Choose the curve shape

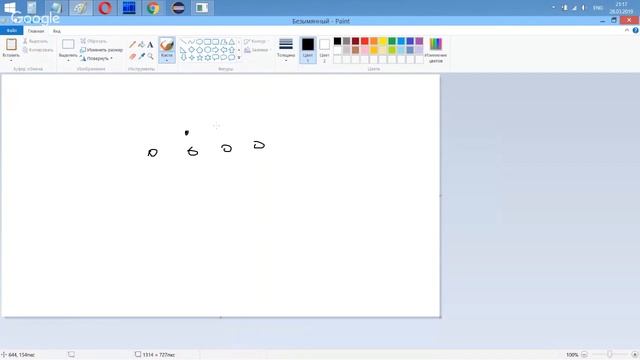(x=191, y=42)
